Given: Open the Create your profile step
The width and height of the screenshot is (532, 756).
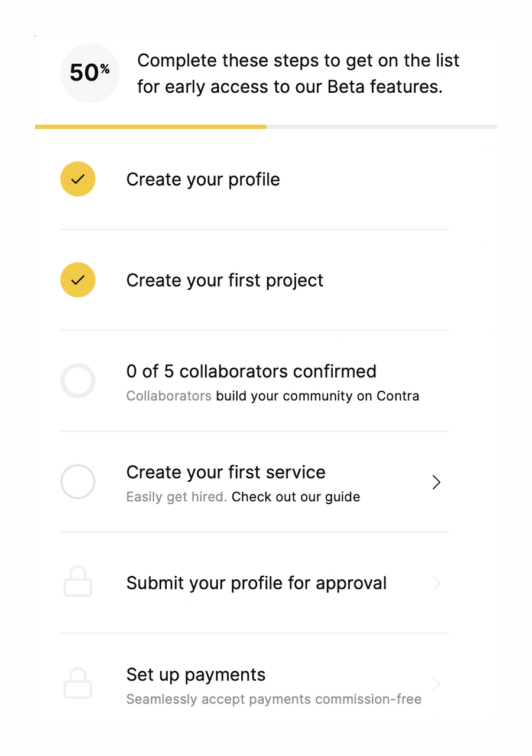Looking at the screenshot, I should point(203,180).
